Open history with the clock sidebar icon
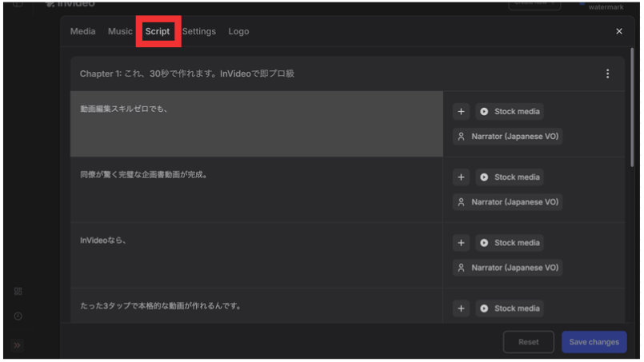 point(18,317)
